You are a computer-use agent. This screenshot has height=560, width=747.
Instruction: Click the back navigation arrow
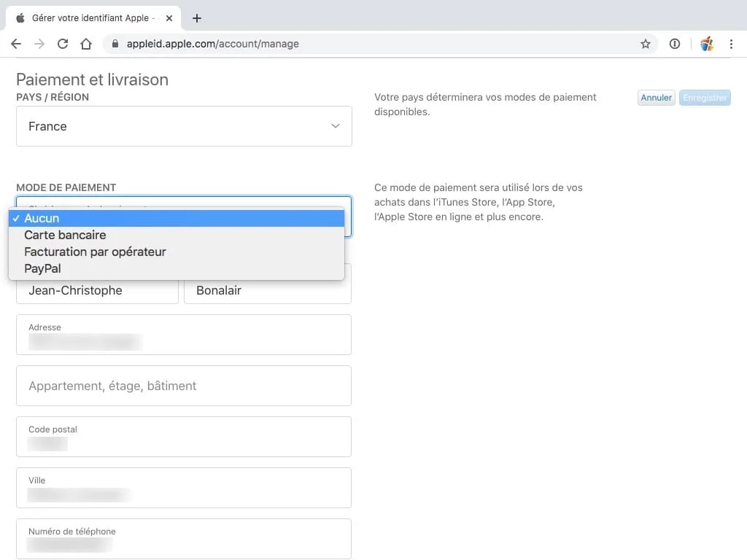[16, 44]
